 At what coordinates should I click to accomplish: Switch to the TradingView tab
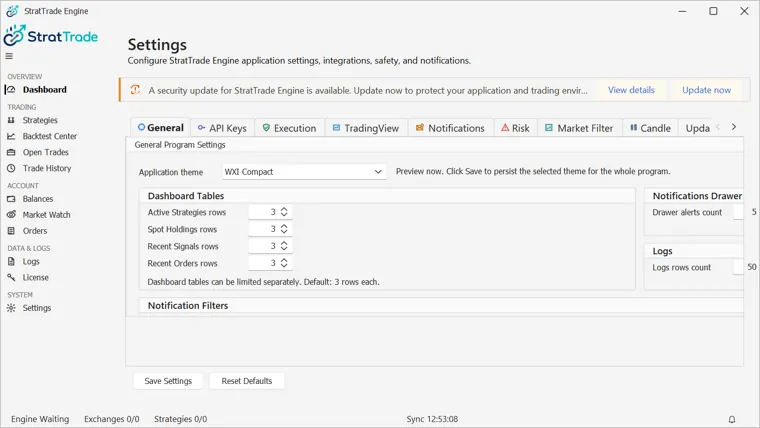point(366,128)
